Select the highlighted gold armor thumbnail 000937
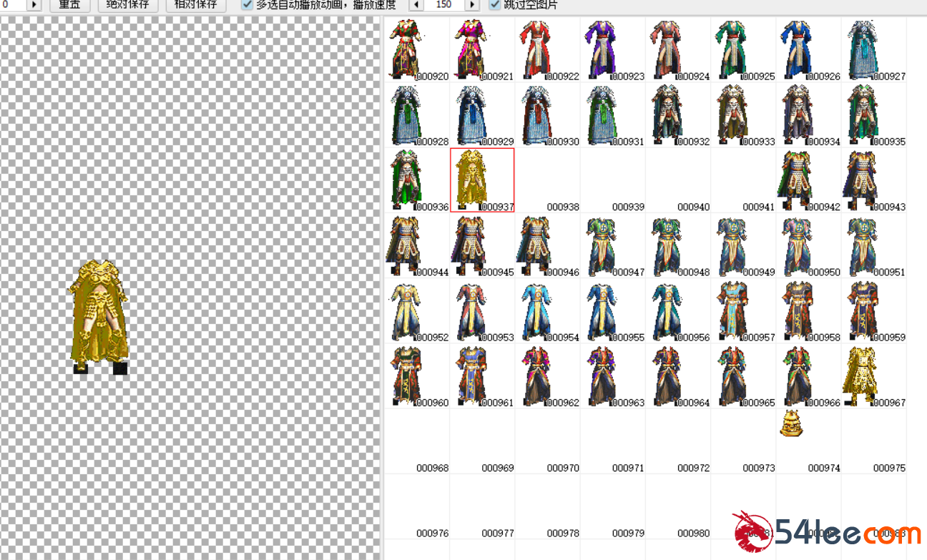The width and height of the screenshot is (927, 560). pos(483,180)
